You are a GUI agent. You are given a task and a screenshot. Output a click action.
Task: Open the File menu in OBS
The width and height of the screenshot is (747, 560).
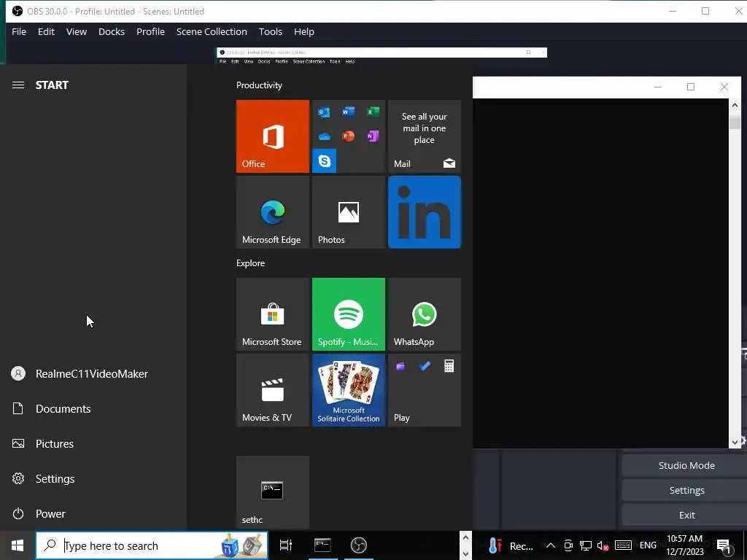pos(19,32)
